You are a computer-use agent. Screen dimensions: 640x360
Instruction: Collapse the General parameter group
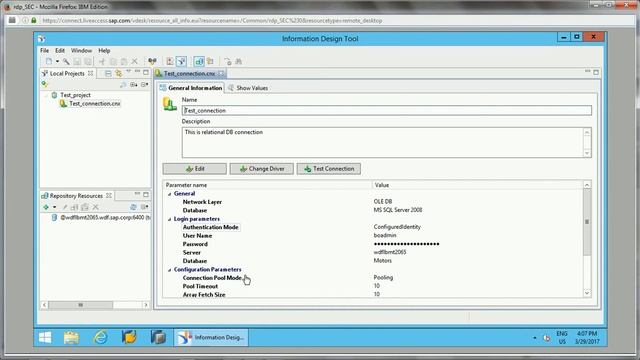pyautogui.click(x=170, y=194)
